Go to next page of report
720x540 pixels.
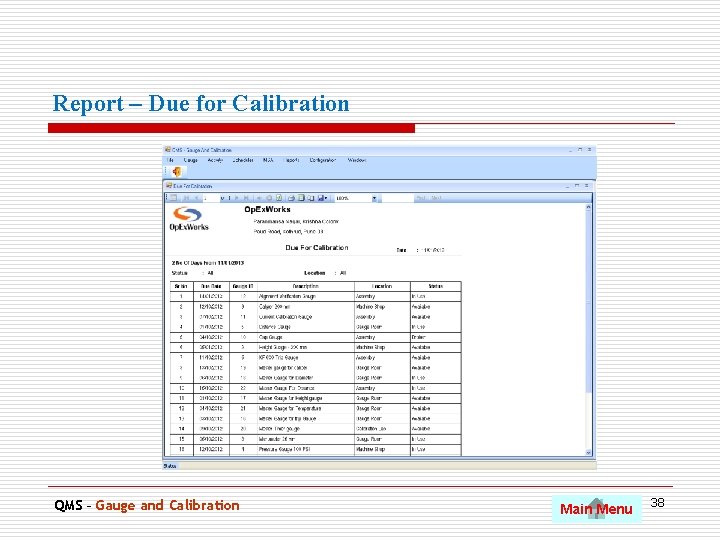[237, 198]
